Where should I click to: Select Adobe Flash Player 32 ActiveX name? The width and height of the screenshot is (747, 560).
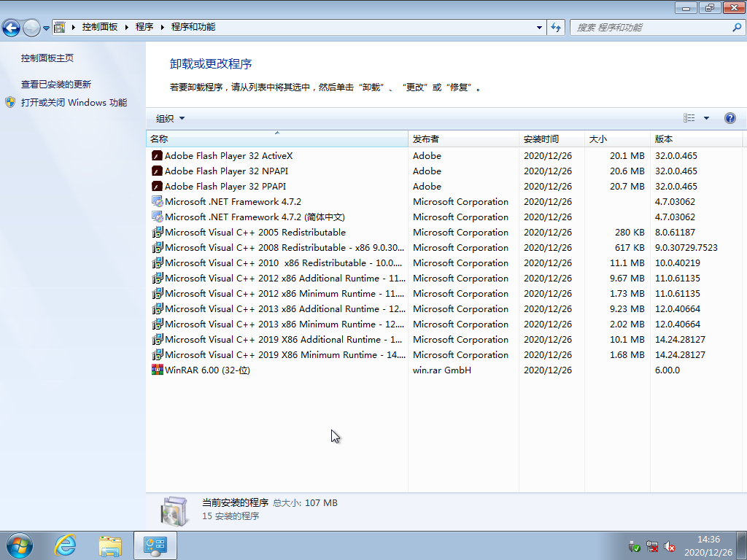click(x=228, y=156)
